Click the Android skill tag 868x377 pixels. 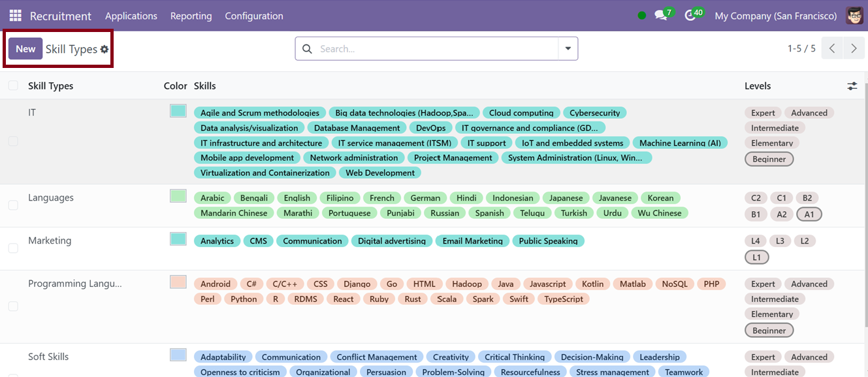click(x=216, y=284)
